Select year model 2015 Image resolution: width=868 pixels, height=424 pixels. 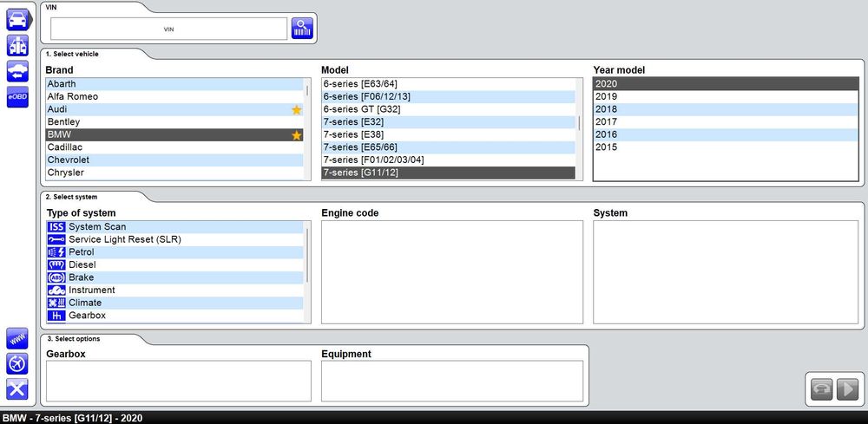click(x=726, y=147)
